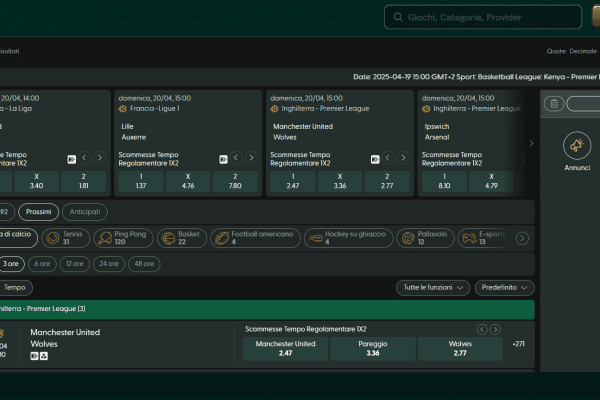Bet Wolves 2.77 in list row
Image resolution: width=600 pixels, height=400 pixels.
click(460, 348)
